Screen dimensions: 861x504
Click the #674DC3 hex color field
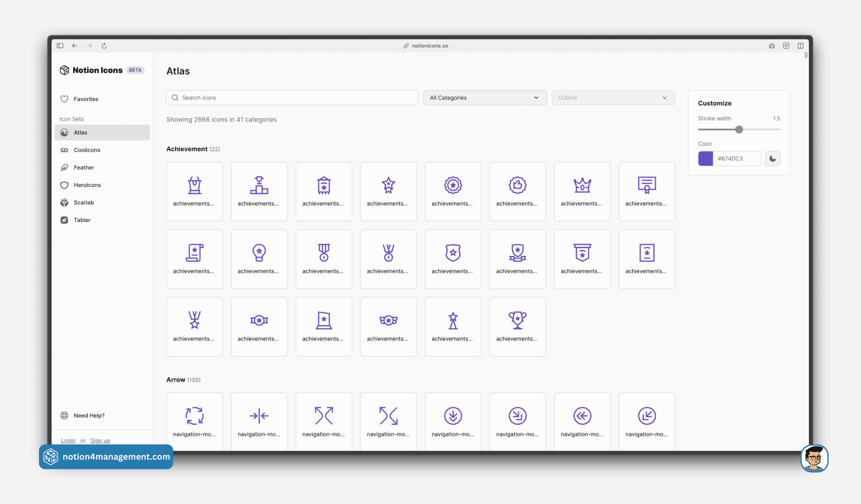click(737, 159)
